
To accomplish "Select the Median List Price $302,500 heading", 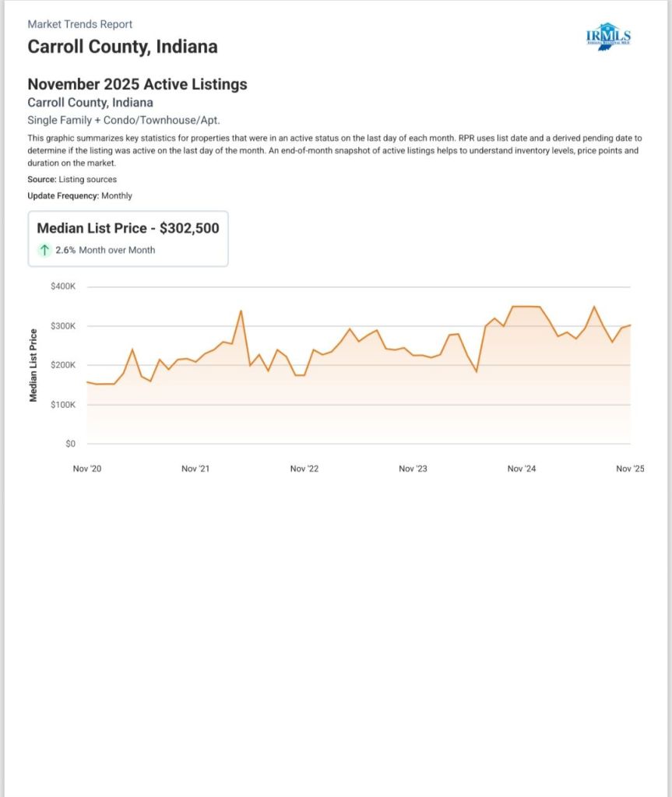I will tap(128, 228).
